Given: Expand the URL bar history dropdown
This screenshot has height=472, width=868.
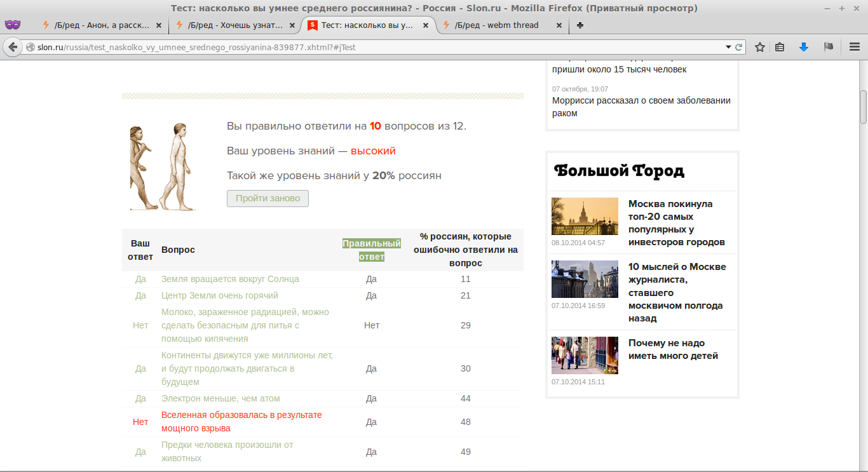Looking at the screenshot, I should coord(728,47).
